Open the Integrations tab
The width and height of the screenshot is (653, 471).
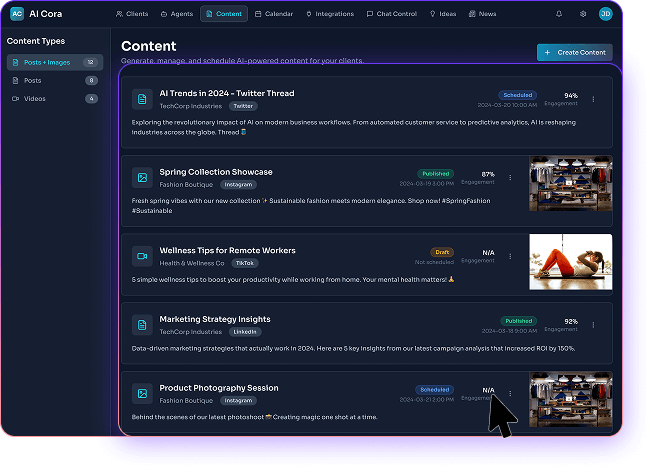tap(330, 14)
